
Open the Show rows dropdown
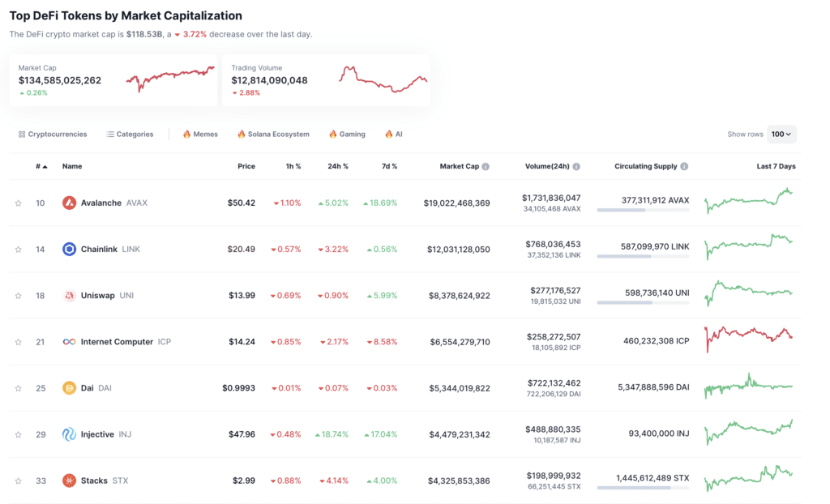point(781,134)
